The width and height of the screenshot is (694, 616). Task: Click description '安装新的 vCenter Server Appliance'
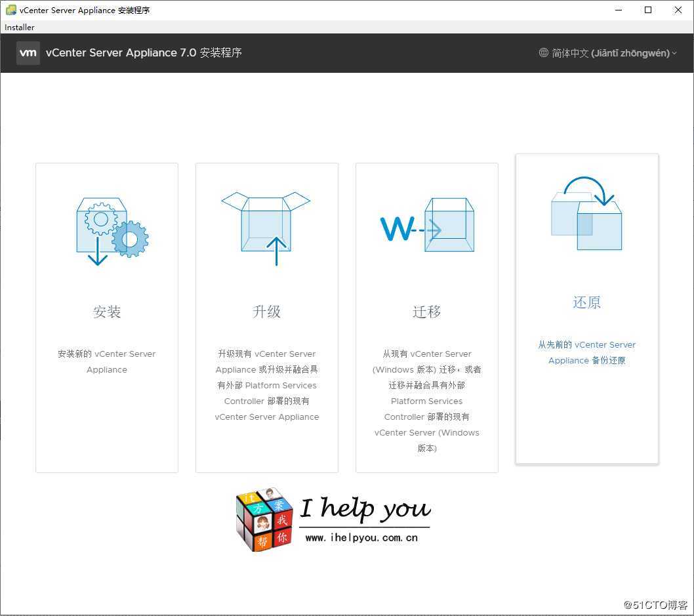(107, 361)
